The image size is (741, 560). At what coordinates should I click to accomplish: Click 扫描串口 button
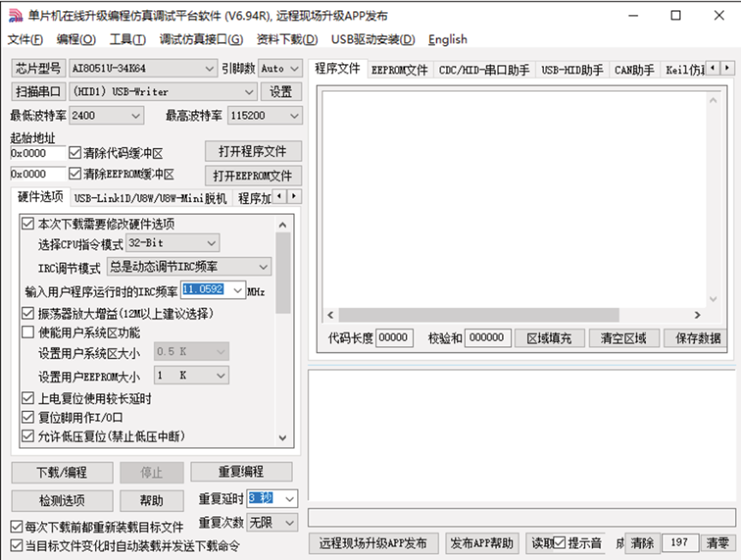[39, 92]
